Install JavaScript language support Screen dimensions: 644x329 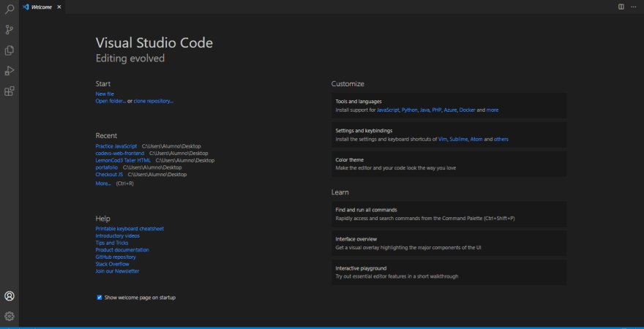(388, 110)
